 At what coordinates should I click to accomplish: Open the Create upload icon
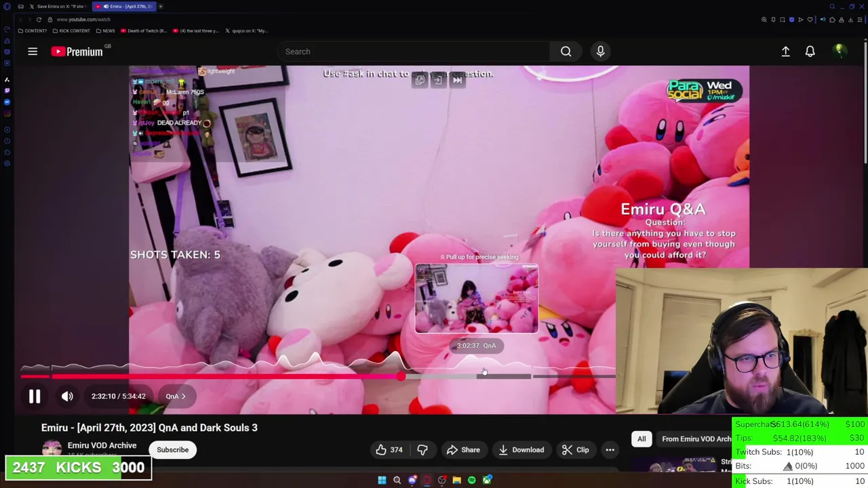[785, 52]
